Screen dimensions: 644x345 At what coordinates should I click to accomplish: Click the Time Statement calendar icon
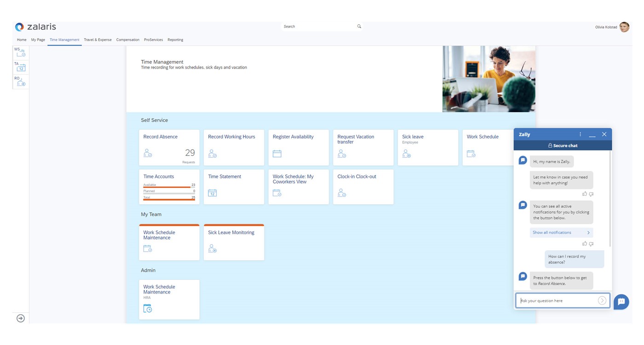click(x=212, y=193)
